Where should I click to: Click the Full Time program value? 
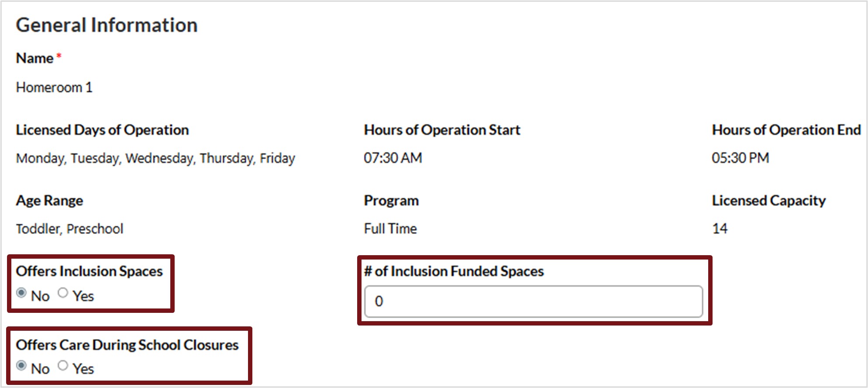pos(390,229)
